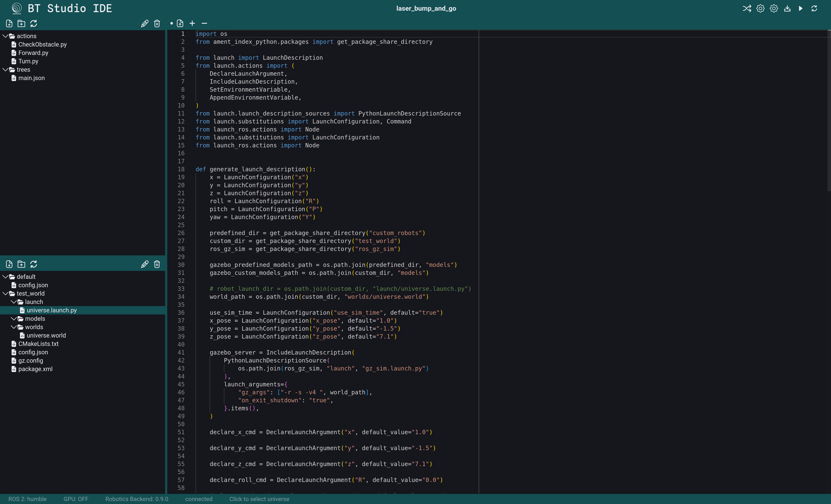Collapse the launch folder
The width and height of the screenshot is (831, 504).
click(x=14, y=302)
